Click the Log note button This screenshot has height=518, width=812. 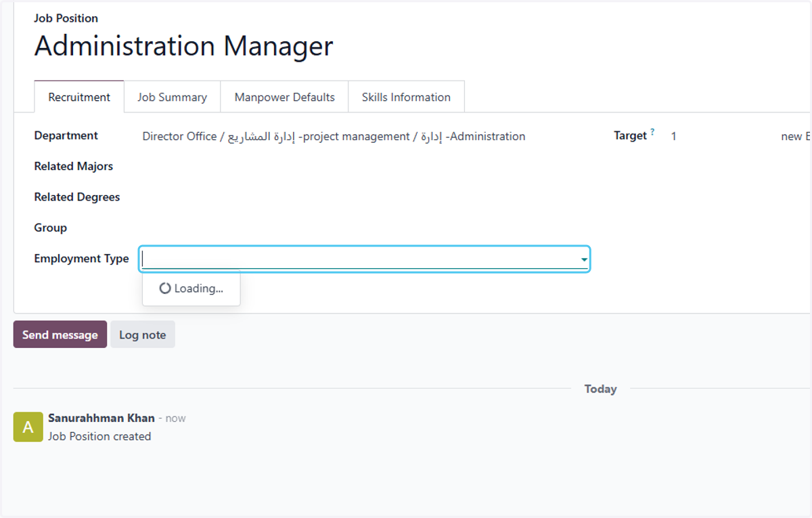tap(143, 334)
